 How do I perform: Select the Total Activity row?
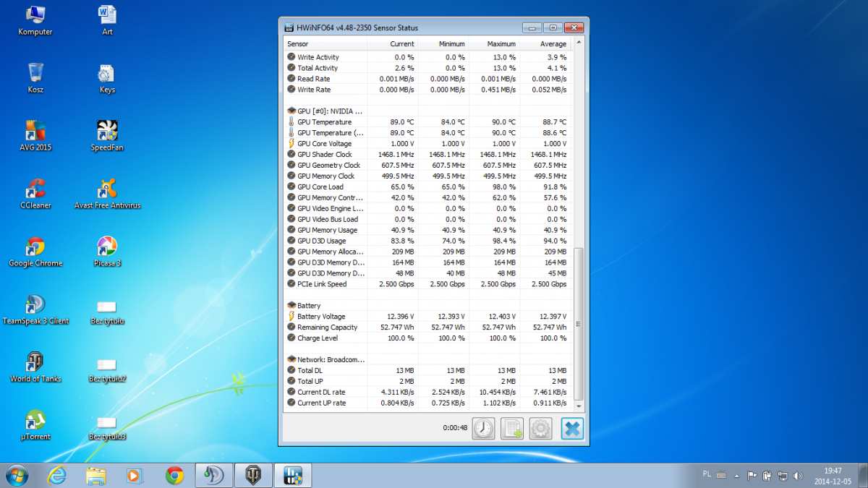click(x=427, y=68)
